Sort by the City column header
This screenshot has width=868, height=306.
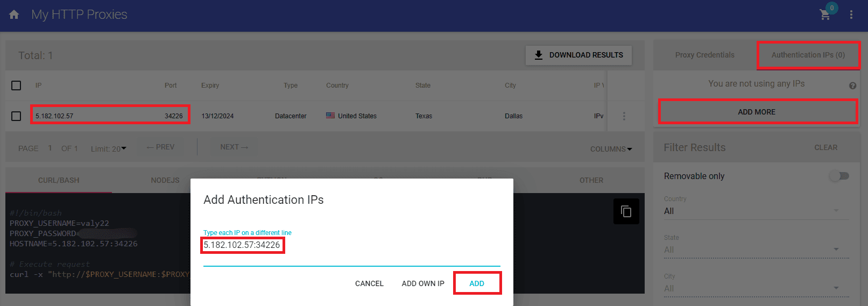(510, 86)
